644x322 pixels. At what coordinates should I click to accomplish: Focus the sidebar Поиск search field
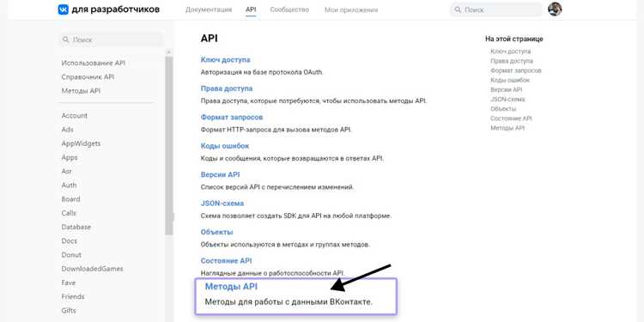coord(111,39)
